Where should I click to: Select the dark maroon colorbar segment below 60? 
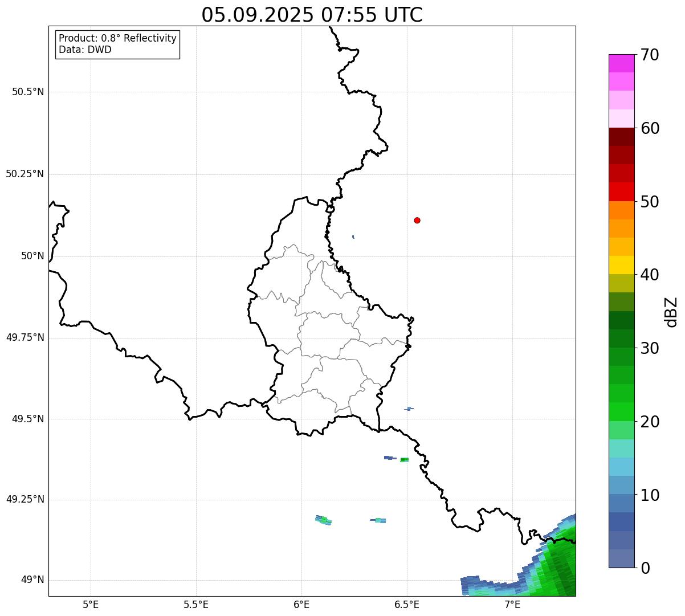(621, 137)
